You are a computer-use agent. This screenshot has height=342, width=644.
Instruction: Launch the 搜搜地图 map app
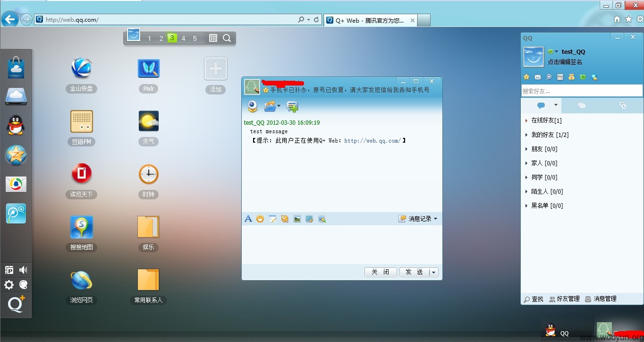pyautogui.click(x=81, y=227)
